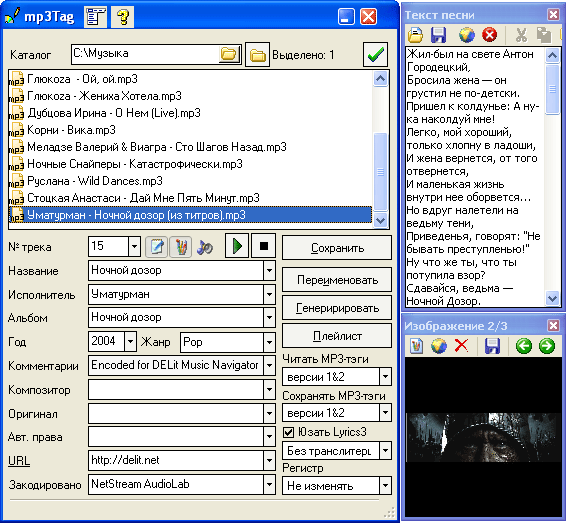566x523 pixels.
Task: Click the music notes icon
Action: click(205, 247)
